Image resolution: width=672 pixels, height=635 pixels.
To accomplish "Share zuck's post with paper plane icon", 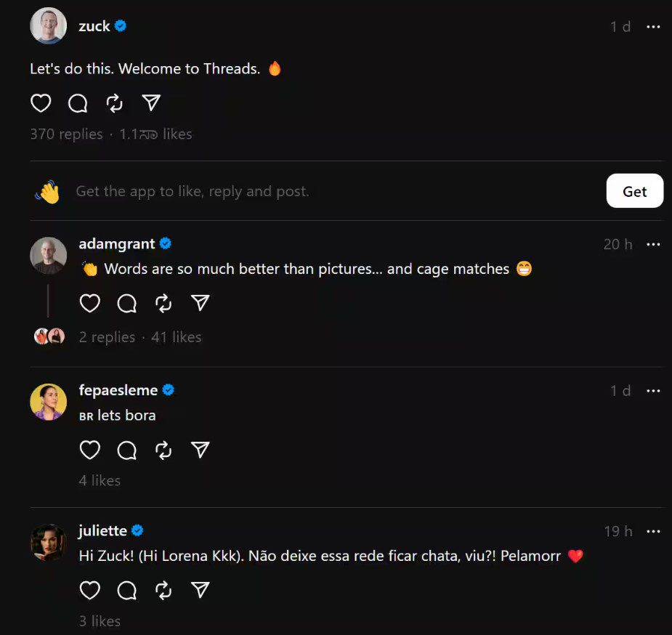I will pyautogui.click(x=151, y=103).
